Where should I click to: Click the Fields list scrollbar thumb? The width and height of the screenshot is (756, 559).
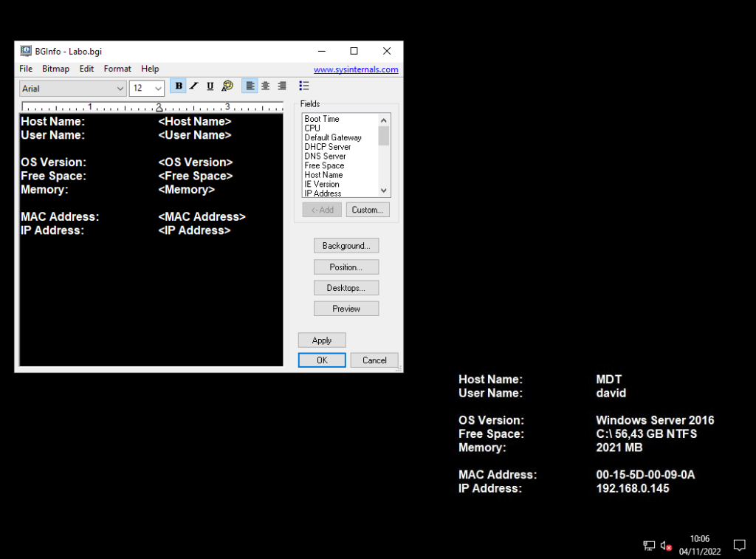pos(384,136)
